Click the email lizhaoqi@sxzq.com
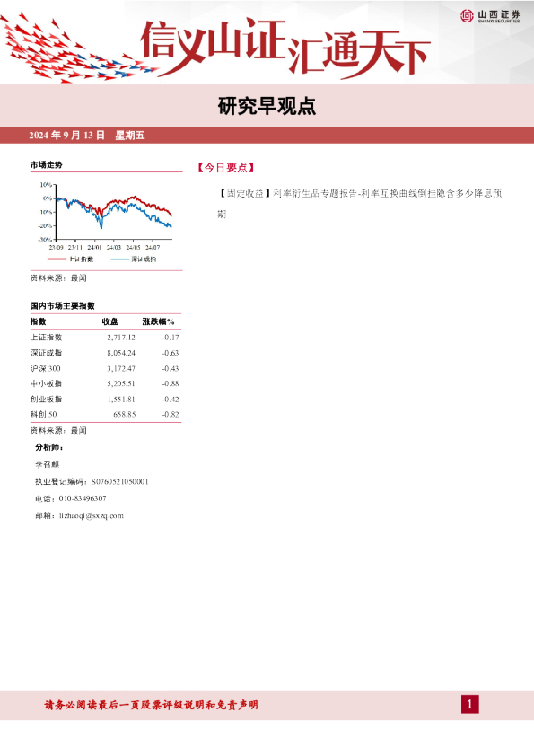Image resolution: width=534 pixels, height=756 pixels. (x=92, y=516)
